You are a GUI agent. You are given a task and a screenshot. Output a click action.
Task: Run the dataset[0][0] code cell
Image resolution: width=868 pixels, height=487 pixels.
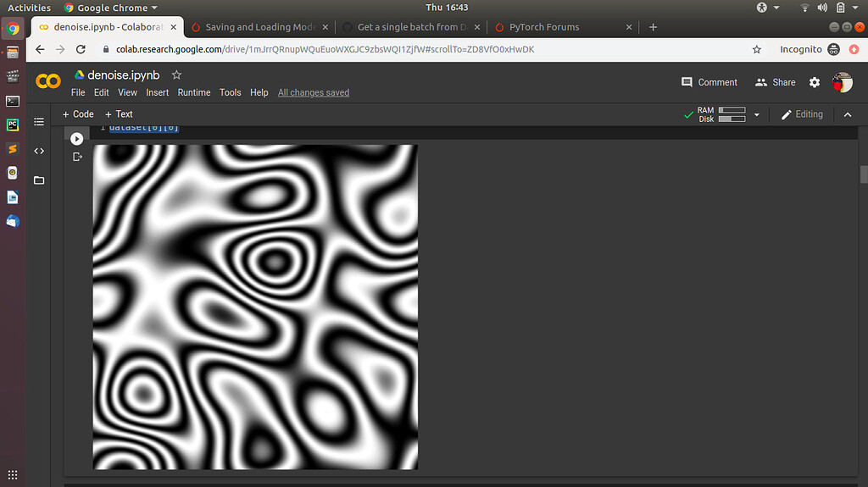(x=77, y=139)
